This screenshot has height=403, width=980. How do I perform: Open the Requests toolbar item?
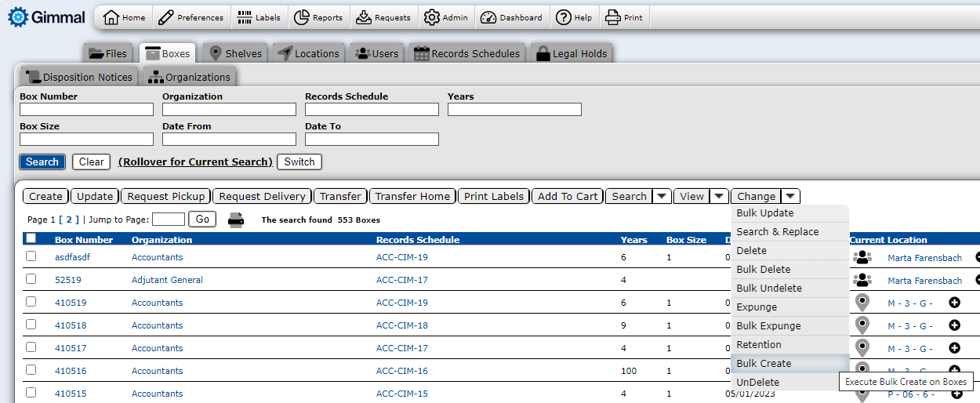click(x=383, y=17)
